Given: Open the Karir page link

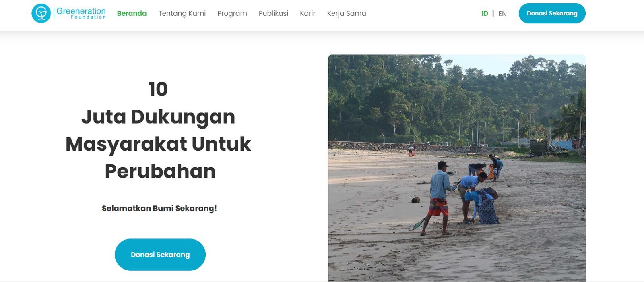Looking at the screenshot, I should [x=308, y=13].
